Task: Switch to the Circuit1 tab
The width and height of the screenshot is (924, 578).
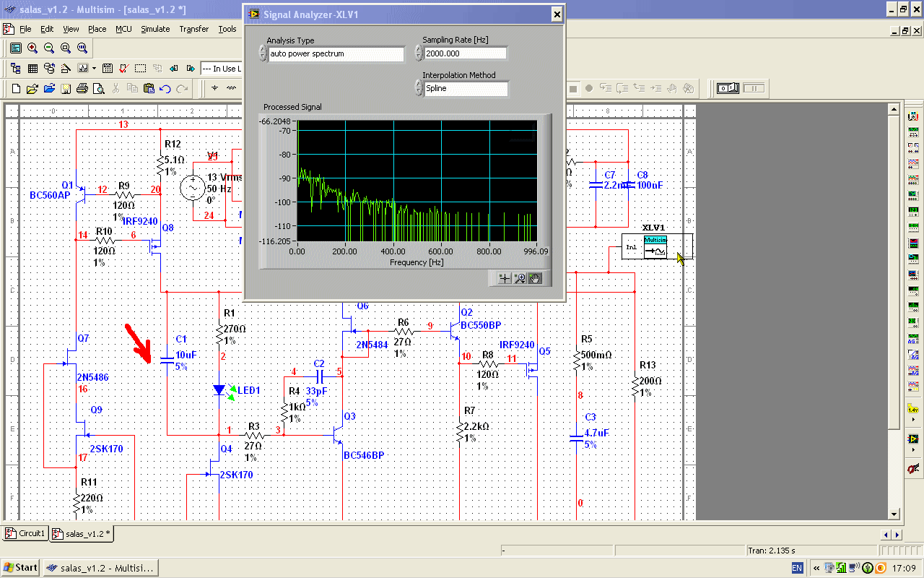Action: (26, 534)
